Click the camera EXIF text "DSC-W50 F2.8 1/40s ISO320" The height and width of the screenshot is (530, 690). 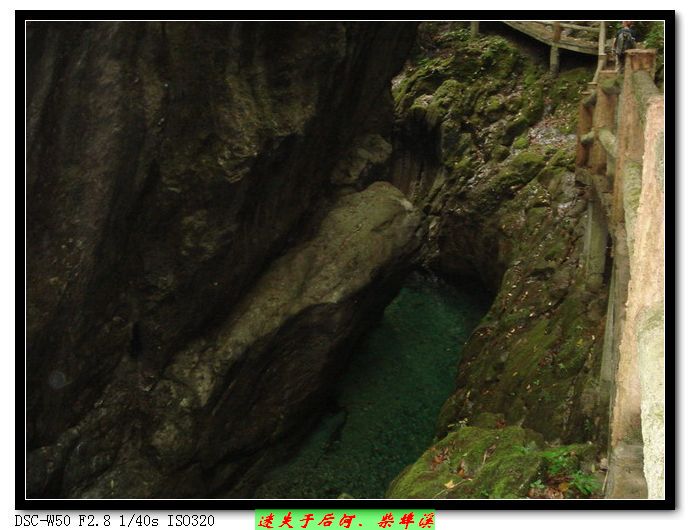[115, 521]
